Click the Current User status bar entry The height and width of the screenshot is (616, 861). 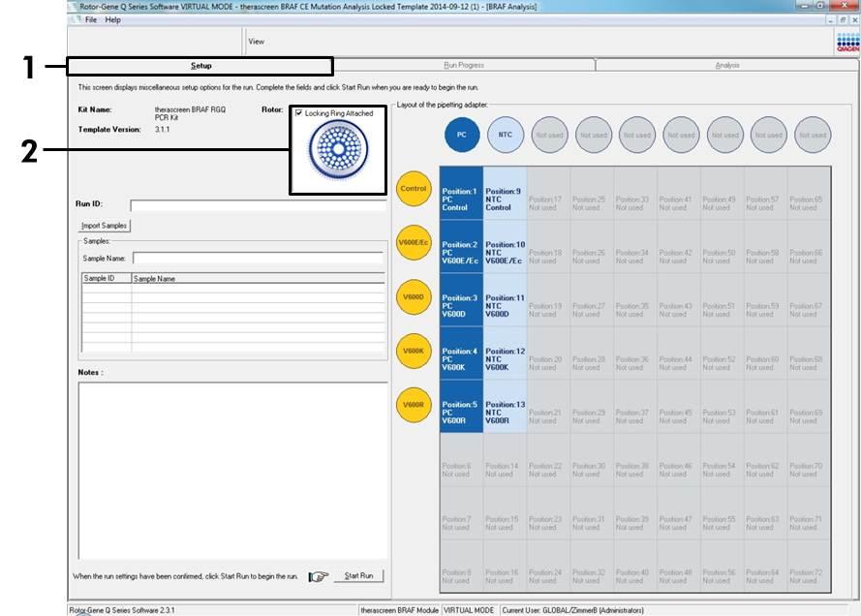[572, 610]
